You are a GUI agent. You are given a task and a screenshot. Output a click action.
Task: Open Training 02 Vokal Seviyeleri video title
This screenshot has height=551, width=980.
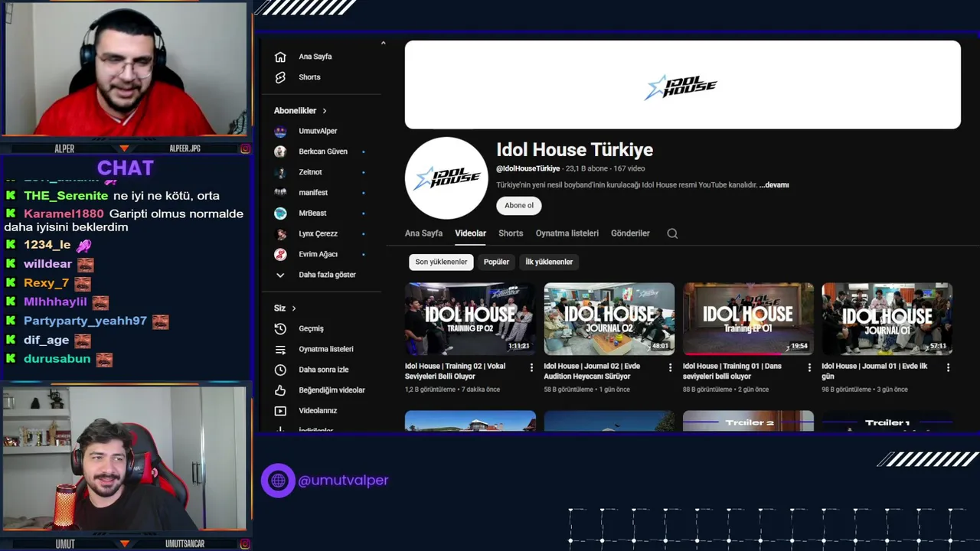pyautogui.click(x=456, y=371)
